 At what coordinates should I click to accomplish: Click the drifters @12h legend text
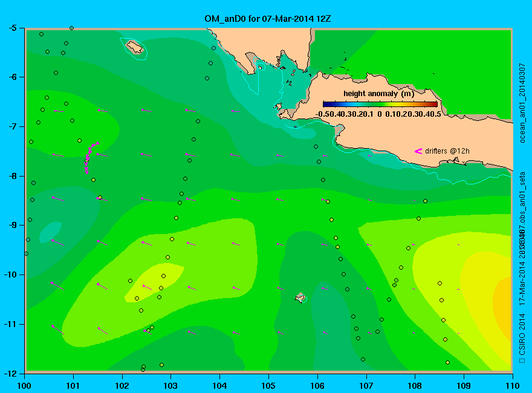(x=447, y=151)
